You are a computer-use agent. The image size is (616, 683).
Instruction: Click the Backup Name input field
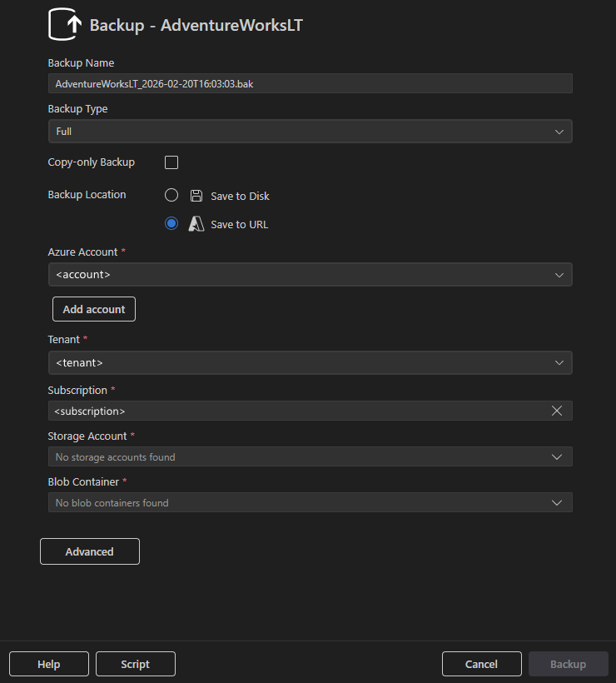coord(308,83)
